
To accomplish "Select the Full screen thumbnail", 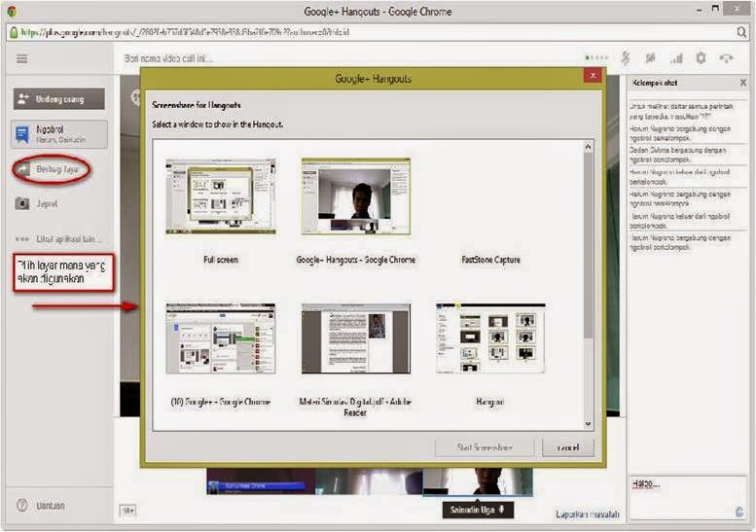I will (x=221, y=196).
